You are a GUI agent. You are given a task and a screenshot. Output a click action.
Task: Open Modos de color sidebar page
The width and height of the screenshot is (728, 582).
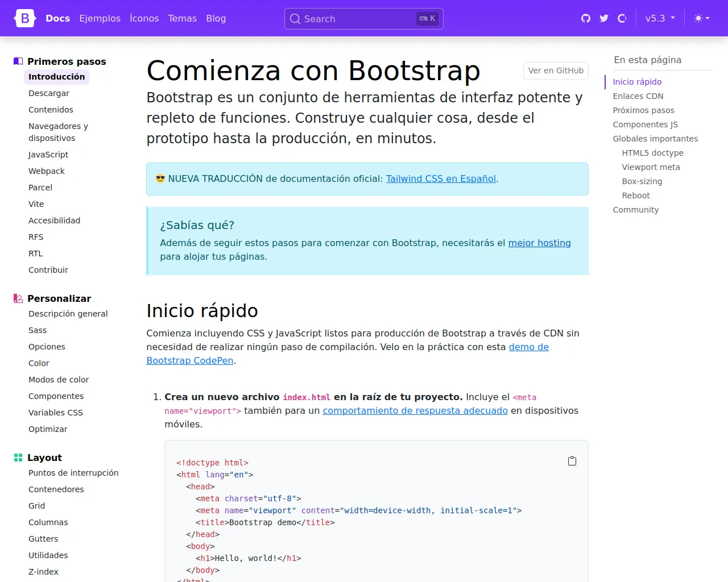[59, 380]
